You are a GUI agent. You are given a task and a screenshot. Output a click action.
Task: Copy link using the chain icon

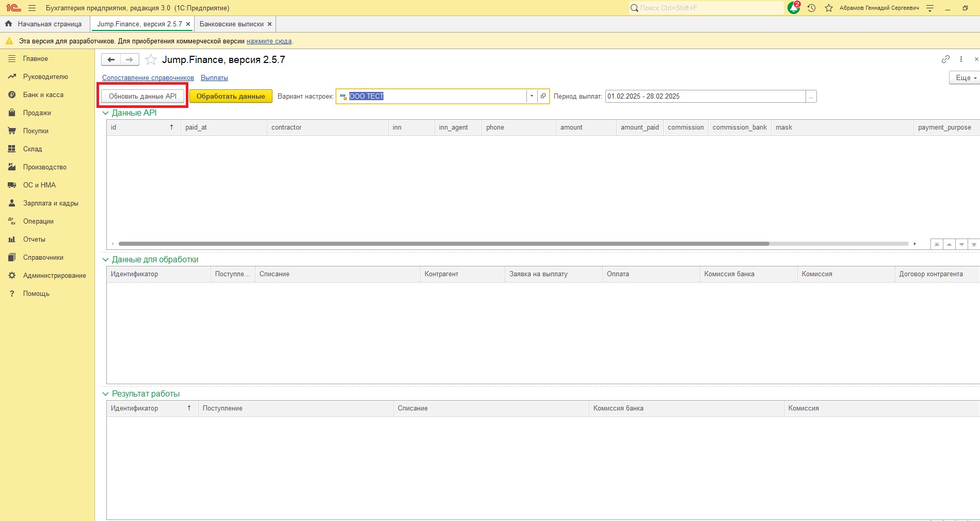point(945,59)
